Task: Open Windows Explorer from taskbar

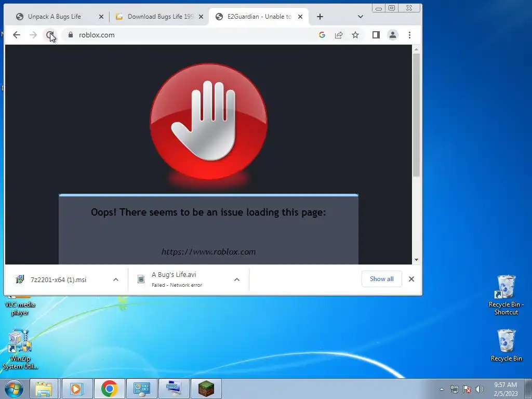Action: (x=44, y=389)
